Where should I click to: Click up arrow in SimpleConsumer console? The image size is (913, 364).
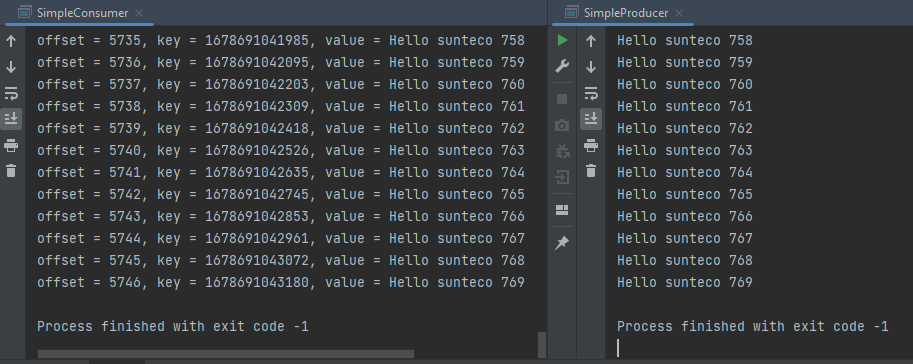pyautogui.click(x=11, y=41)
